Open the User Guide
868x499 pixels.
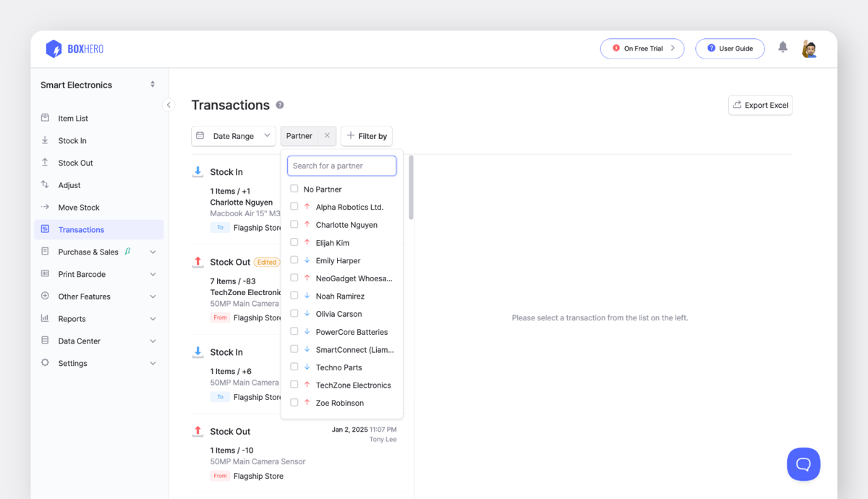730,48
